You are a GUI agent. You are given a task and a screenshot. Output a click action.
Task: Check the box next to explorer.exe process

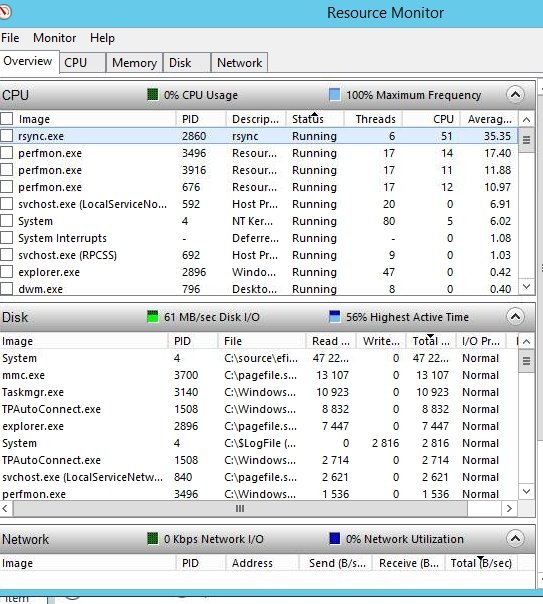(7, 272)
